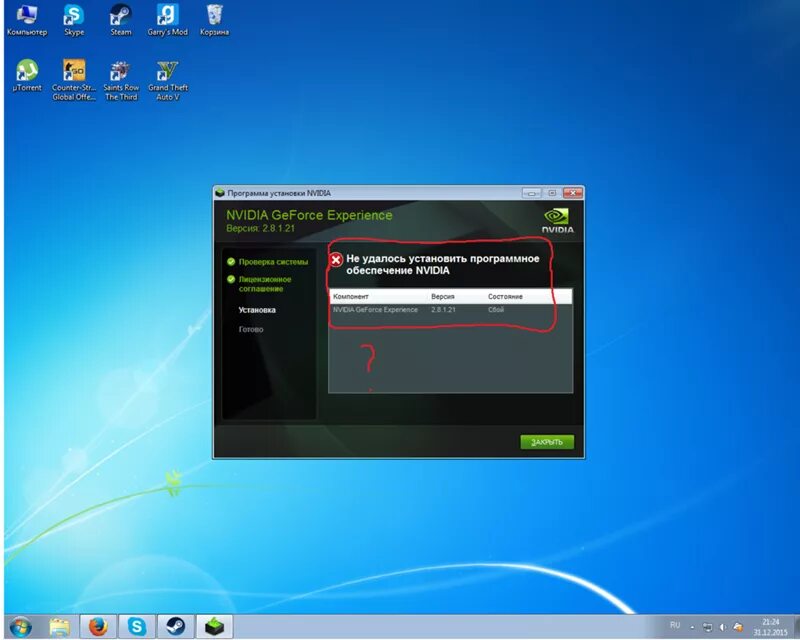Click the Компонент column header
The height and width of the screenshot is (640, 800).
click(351, 297)
